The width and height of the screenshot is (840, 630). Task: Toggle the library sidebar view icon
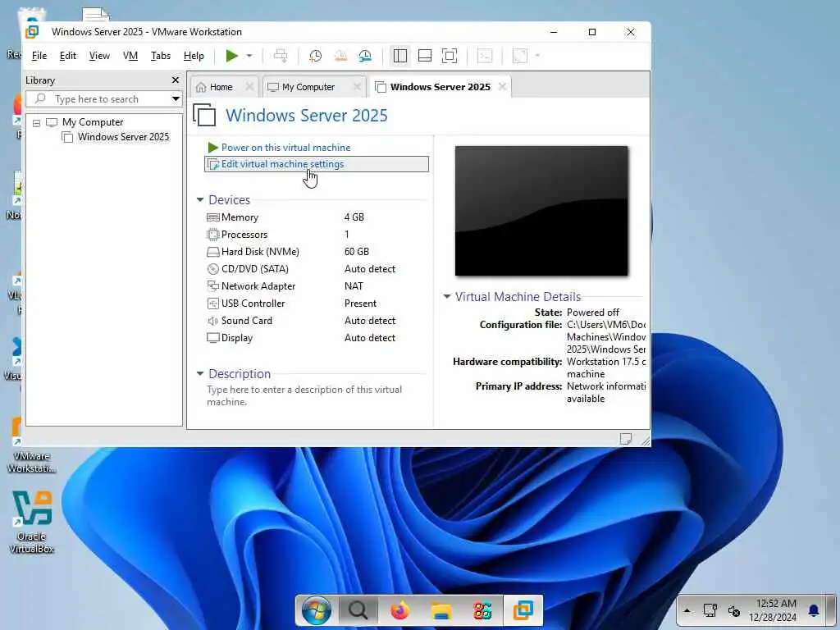[400, 56]
